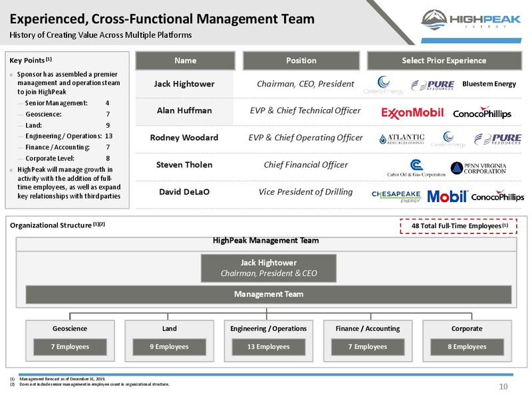This screenshot has height=399, width=532.
Task: Click the 'Chairman, CEO, President' position text
Action: tap(305, 84)
